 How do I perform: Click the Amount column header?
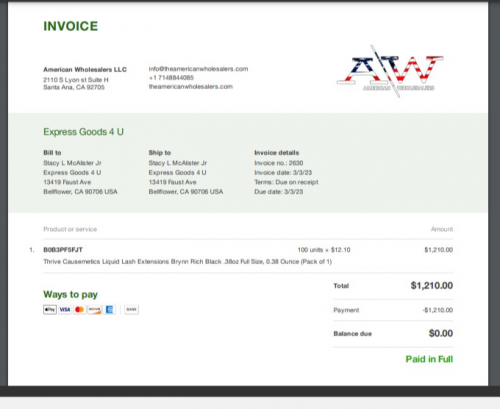(442, 229)
